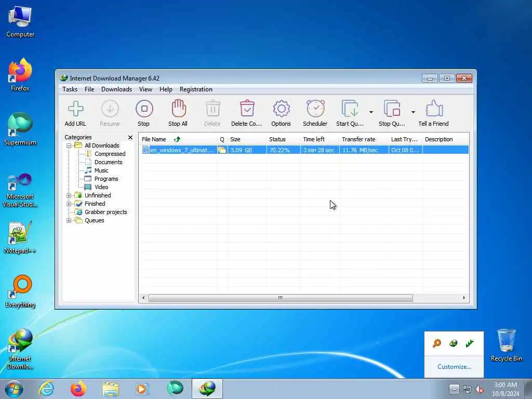Click the Everything search icon in tray popup

(x=437, y=343)
